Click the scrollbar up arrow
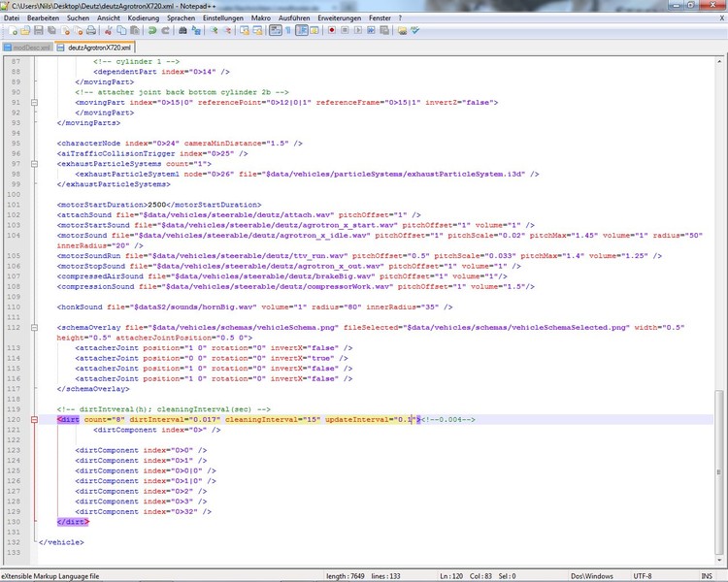 coord(718,61)
